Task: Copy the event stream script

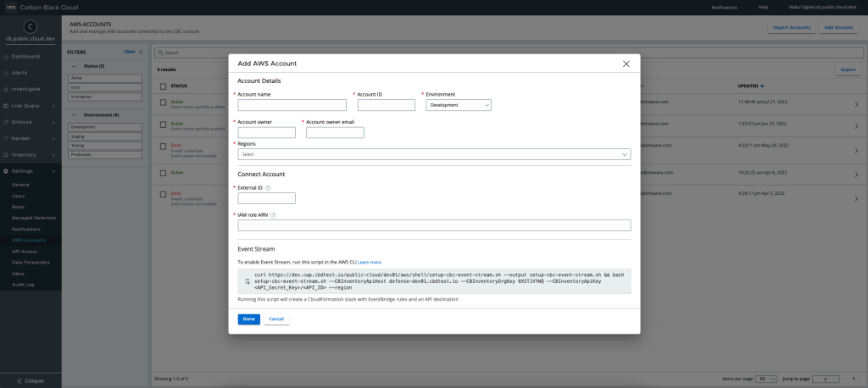Action: coord(247,281)
